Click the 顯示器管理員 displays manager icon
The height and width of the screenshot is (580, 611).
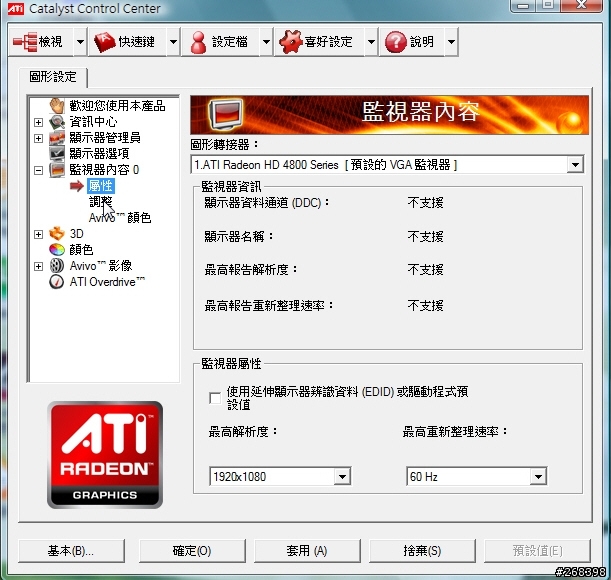click(57, 138)
